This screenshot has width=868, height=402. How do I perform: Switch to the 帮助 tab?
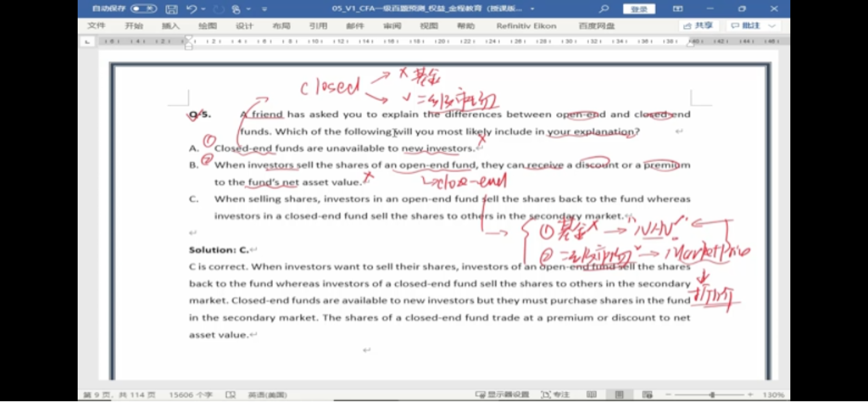pyautogui.click(x=465, y=26)
